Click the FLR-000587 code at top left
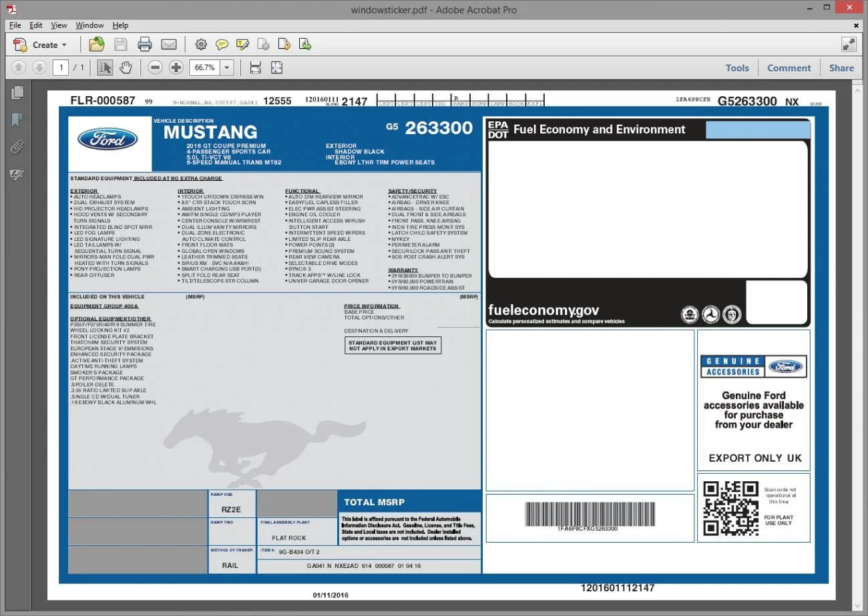The height and width of the screenshot is (616, 868). pos(103,101)
